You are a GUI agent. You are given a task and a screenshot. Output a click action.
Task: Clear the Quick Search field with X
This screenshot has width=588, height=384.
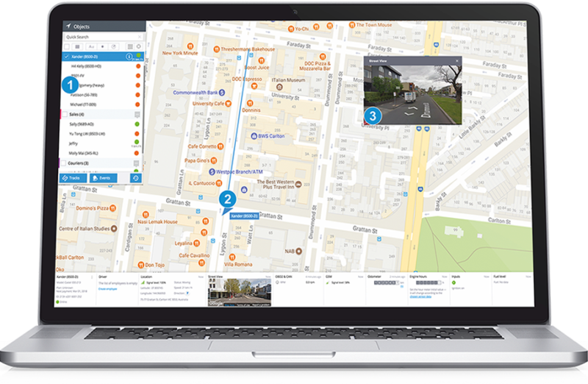[x=140, y=37]
